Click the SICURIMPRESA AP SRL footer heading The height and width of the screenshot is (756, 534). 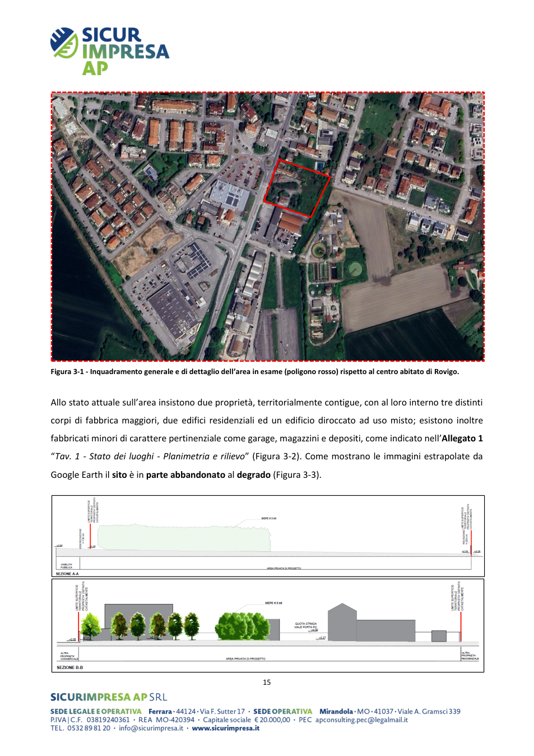pos(109,697)
